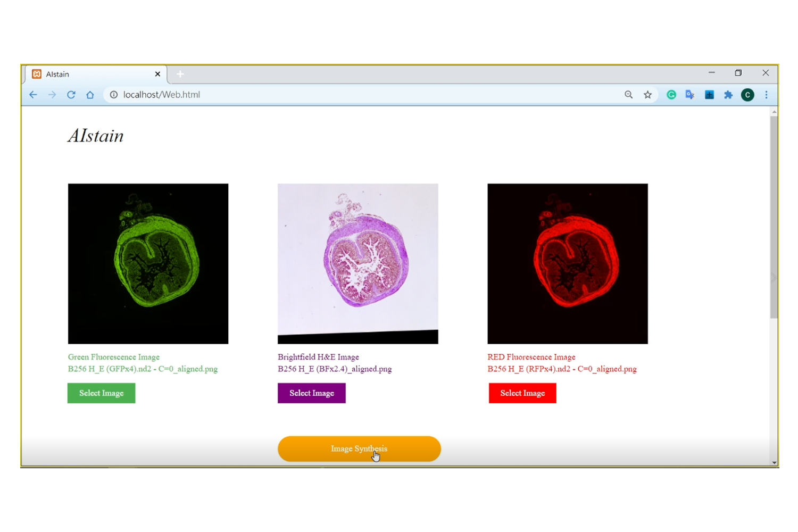
Task: Go to browser home page icon
Action: [x=90, y=95]
